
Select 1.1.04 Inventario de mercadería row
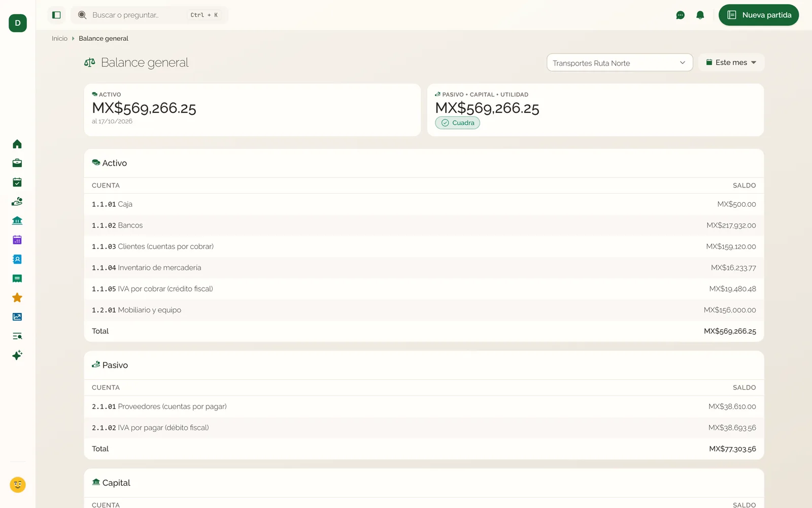click(424, 268)
